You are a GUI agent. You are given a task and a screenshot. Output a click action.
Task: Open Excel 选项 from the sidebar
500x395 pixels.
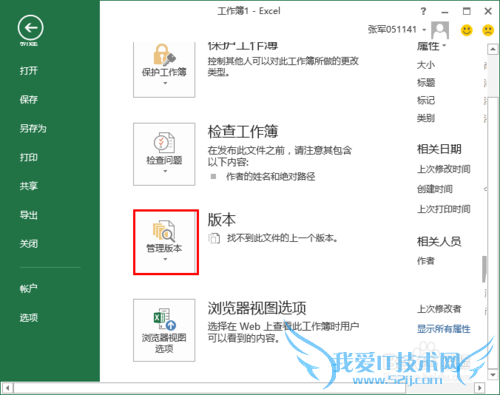[x=29, y=318]
